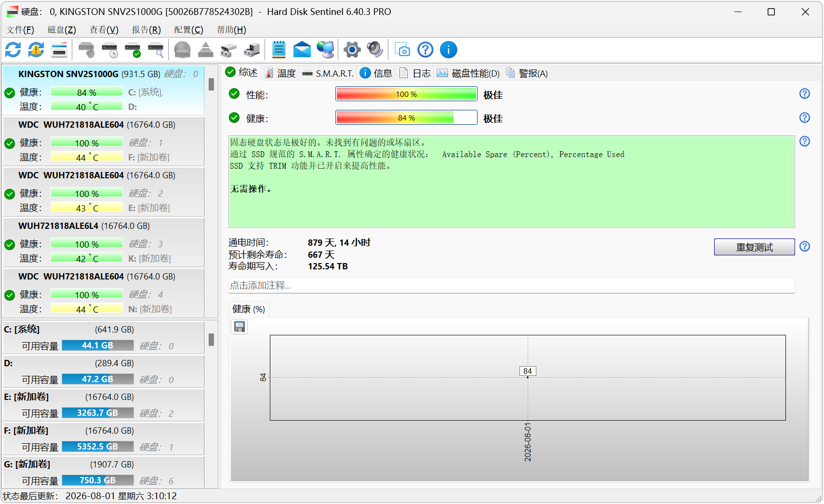Viewport: 824px width, 504px height.
Task: Switch to the 温度 tab
Action: coord(280,73)
